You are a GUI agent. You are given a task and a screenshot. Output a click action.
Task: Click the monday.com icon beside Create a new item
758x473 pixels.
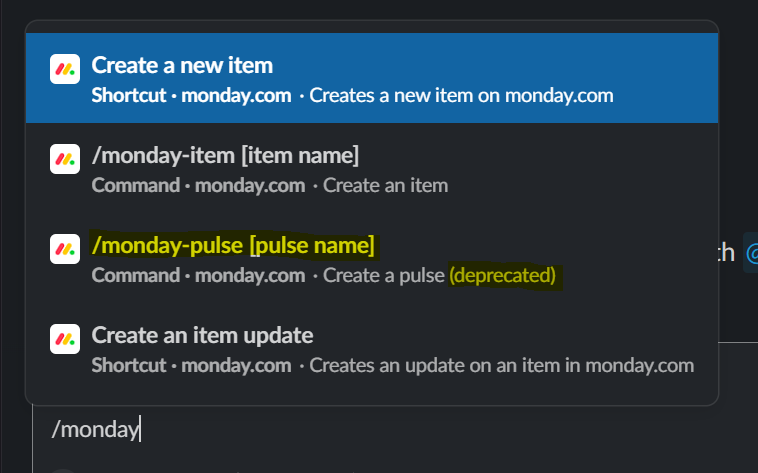[x=64, y=70]
